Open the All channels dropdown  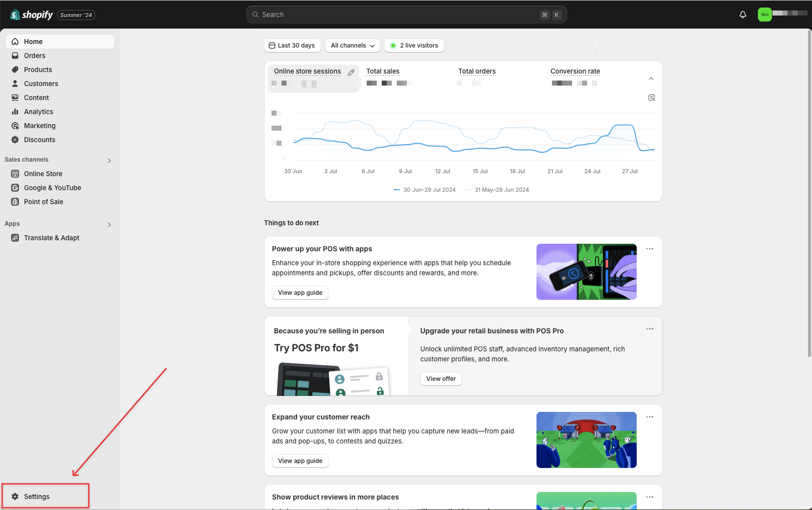click(352, 46)
